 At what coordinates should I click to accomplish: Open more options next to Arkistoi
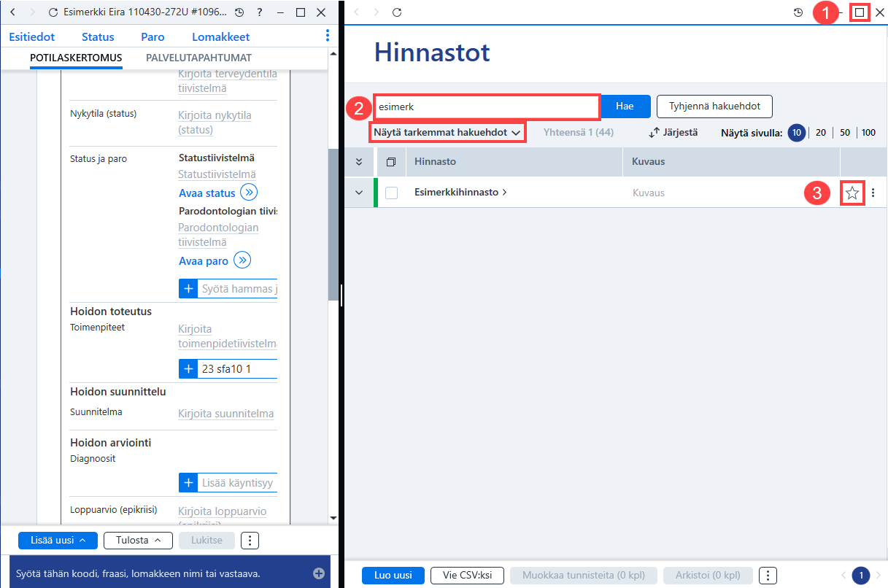(768, 576)
